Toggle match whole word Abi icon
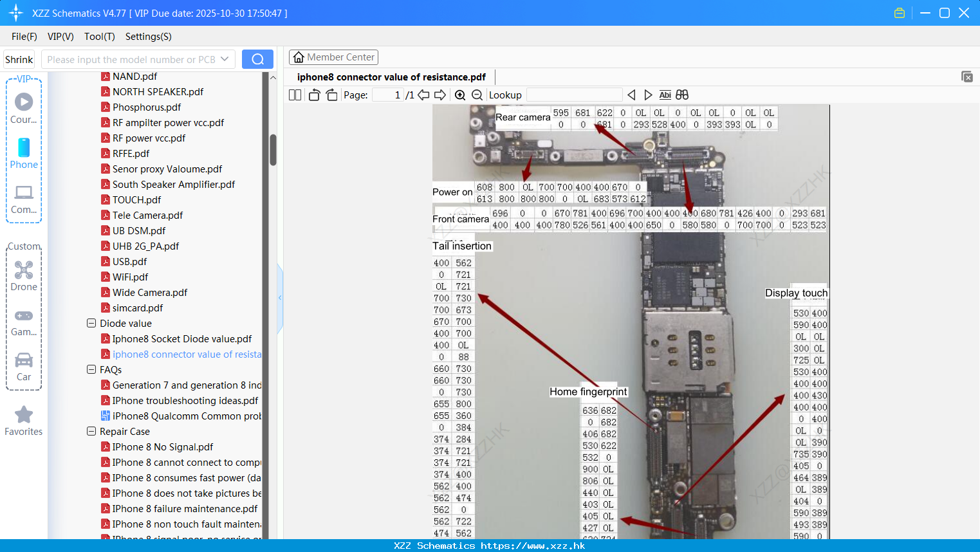 coord(665,95)
